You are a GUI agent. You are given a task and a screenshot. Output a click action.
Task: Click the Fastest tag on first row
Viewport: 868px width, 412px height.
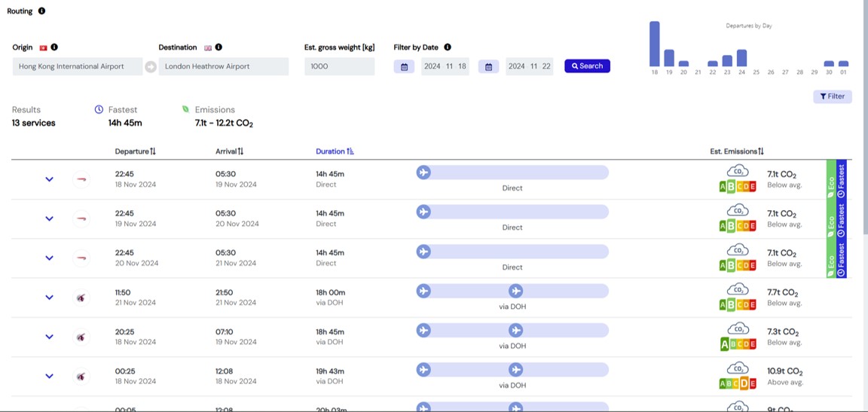click(842, 179)
